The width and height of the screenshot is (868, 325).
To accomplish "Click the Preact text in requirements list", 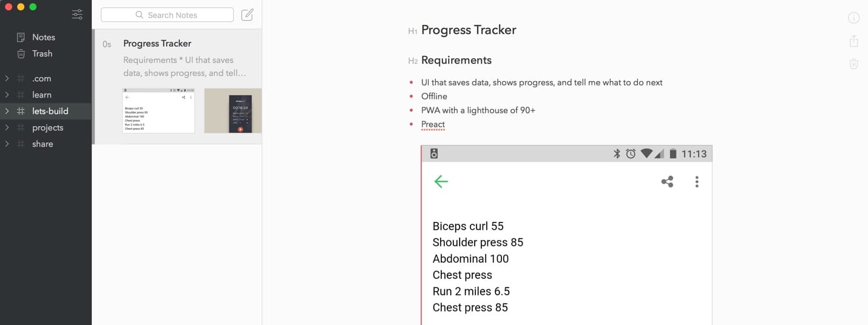I will 433,124.
